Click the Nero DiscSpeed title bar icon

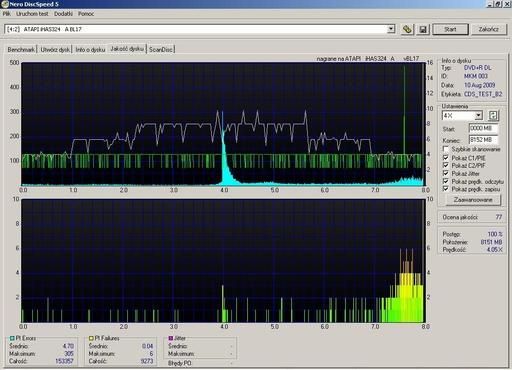tap(5, 4)
